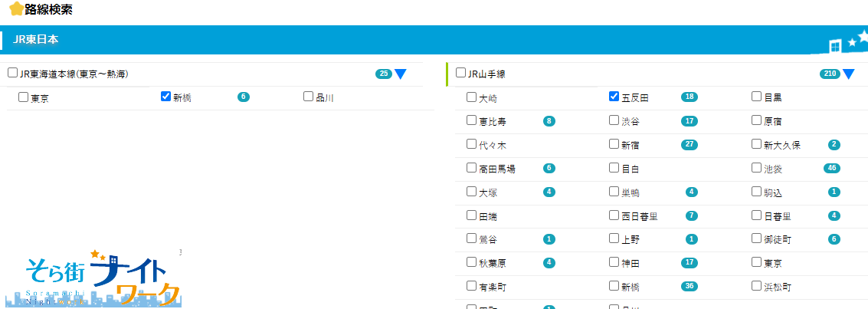Click the 路線検索 page heading
This screenshot has width=868, height=309.
48,9
